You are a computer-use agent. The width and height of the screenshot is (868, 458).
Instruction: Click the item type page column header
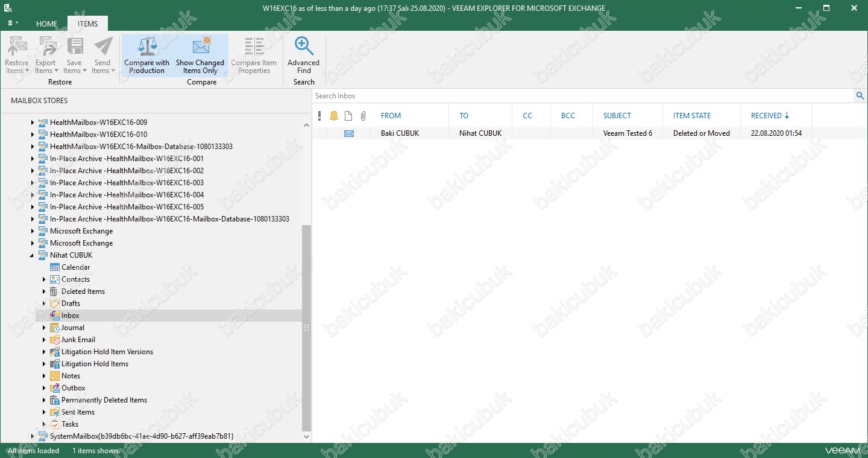(348, 116)
